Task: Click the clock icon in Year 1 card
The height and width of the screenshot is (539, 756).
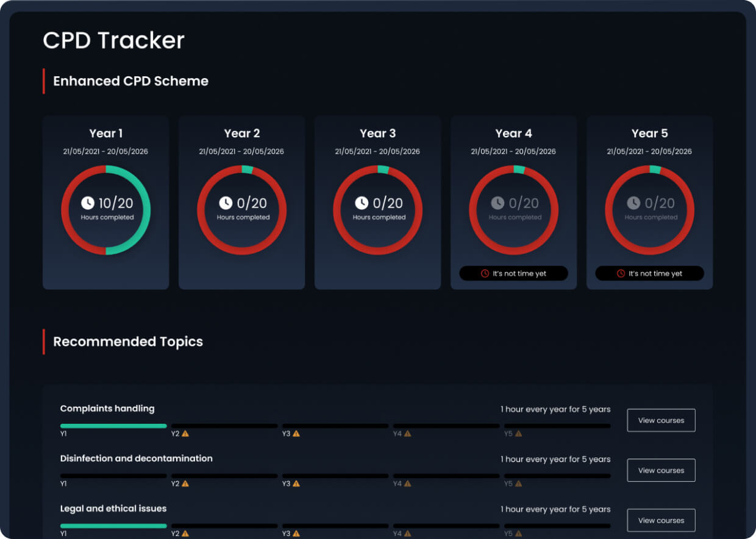Action: pos(88,203)
